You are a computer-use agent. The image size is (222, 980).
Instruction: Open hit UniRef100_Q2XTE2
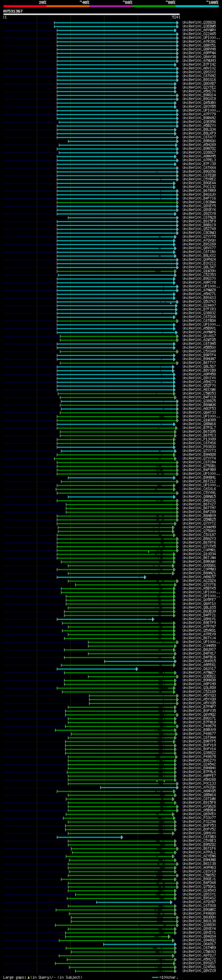pos(199,88)
